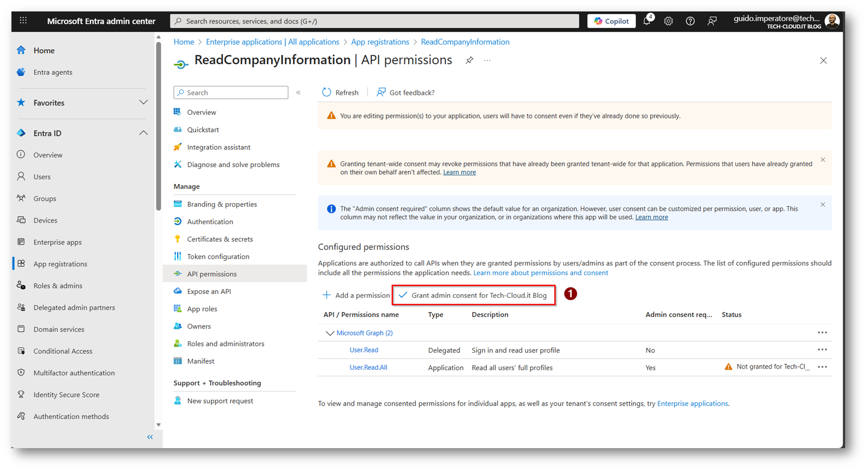Go to App registrations breadcrumb
The image size is (868, 471).
click(380, 42)
